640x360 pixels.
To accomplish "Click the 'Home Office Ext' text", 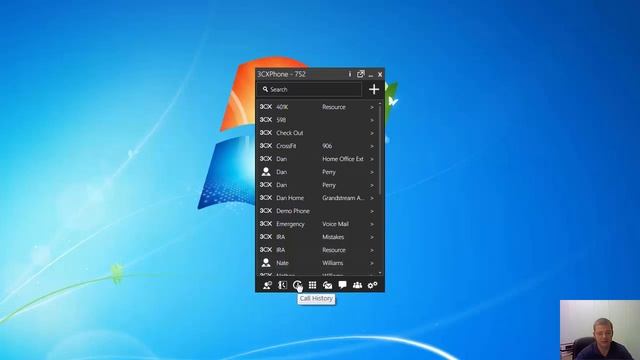I will pos(343,159).
